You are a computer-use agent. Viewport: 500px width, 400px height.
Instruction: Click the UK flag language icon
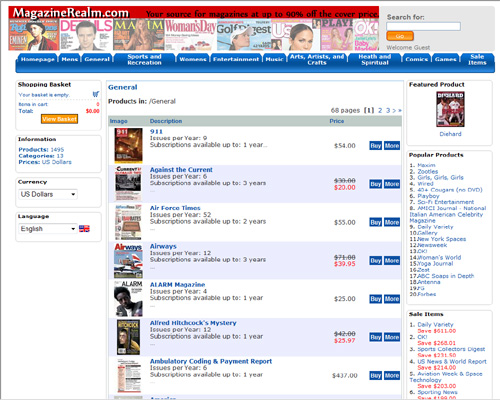84,229
